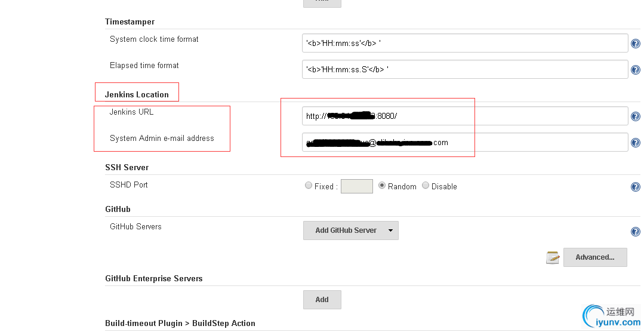Click the Add GitHub Server dropdown arrow
The image size is (644, 332).
tap(391, 230)
